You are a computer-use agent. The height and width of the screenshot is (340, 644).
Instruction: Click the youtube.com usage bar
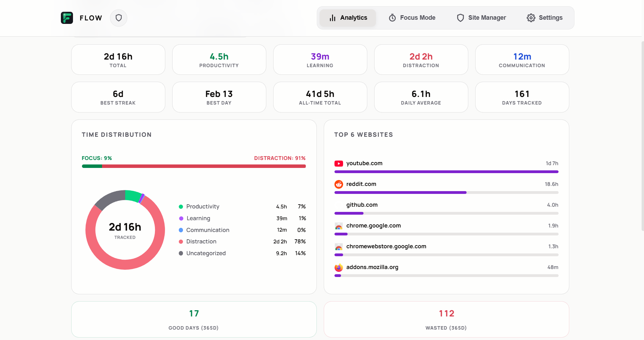[x=446, y=172]
